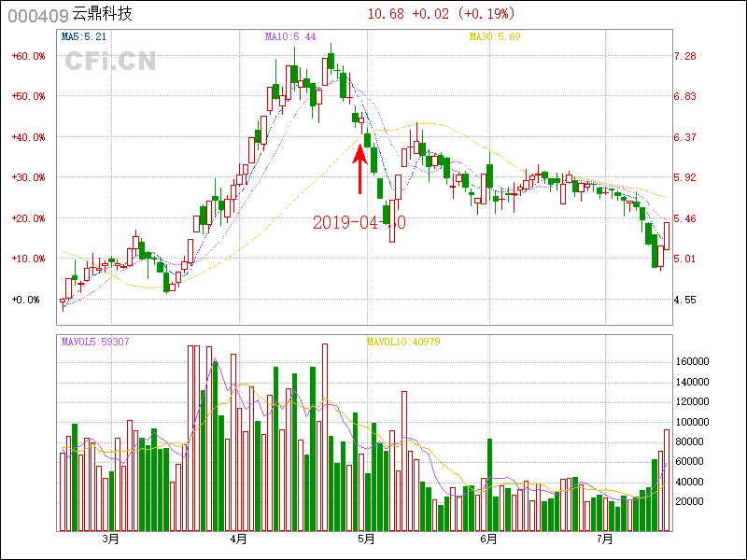Click the MAVOL5:59307 volume label

95,342
